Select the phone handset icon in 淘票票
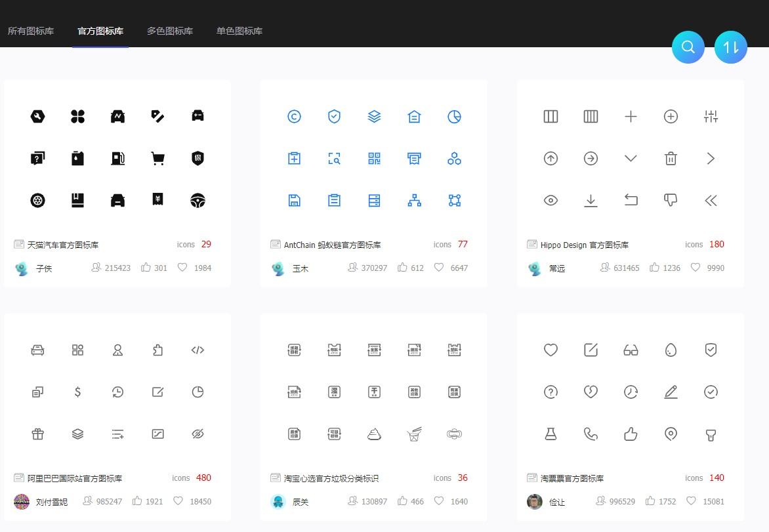769x532 pixels. point(591,434)
